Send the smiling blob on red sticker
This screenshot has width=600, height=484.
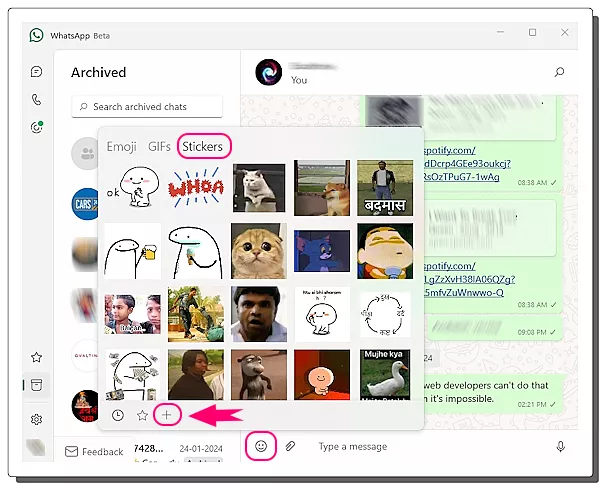click(x=322, y=375)
